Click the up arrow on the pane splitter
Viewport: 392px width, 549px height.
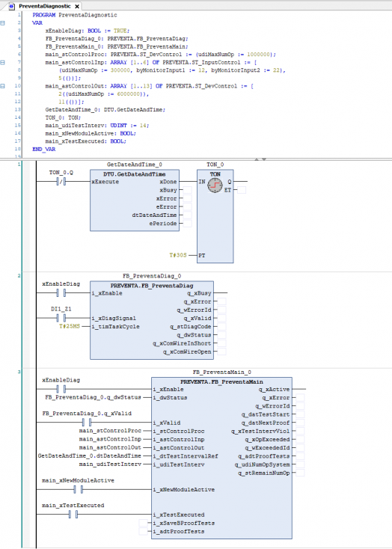[x=257, y=159]
